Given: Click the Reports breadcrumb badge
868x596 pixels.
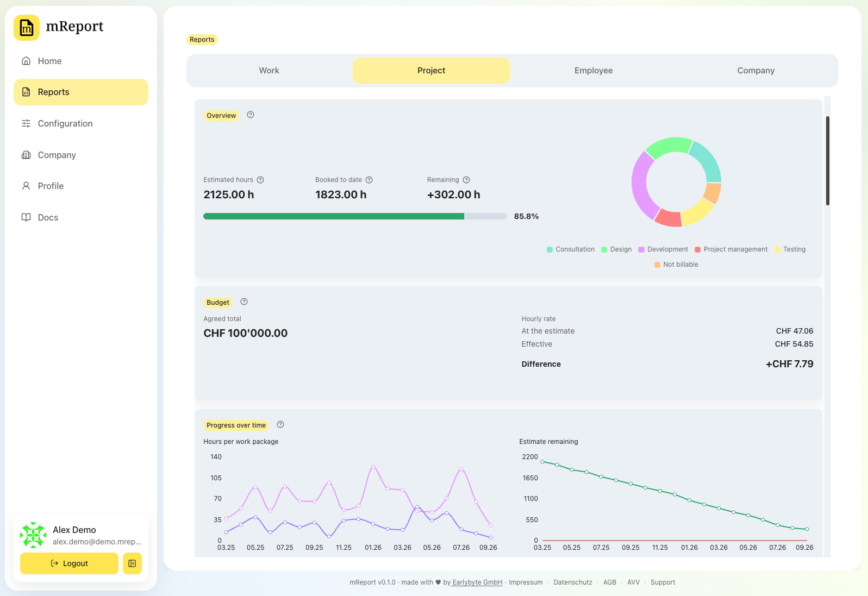Looking at the screenshot, I should pos(202,40).
